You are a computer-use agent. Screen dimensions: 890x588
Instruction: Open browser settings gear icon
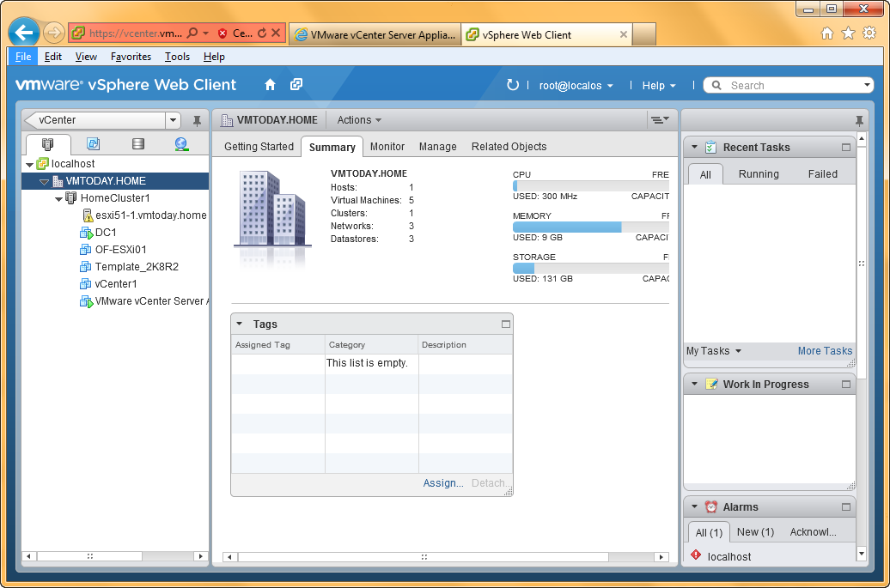coord(869,33)
